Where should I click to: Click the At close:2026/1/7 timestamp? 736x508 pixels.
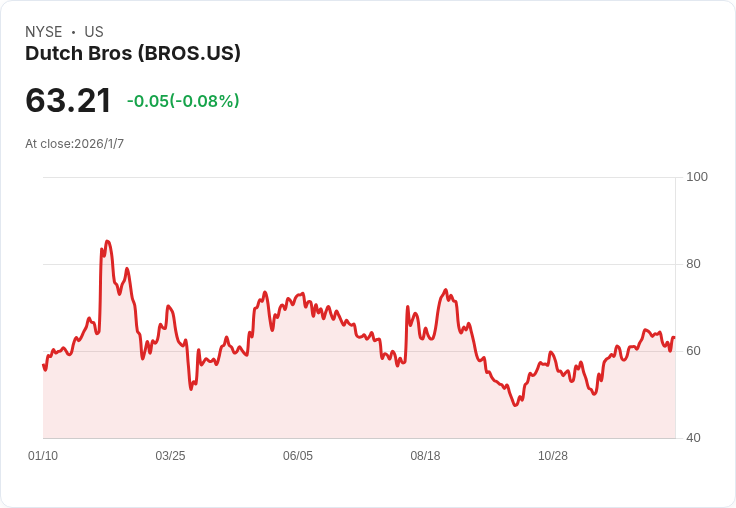(x=75, y=144)
